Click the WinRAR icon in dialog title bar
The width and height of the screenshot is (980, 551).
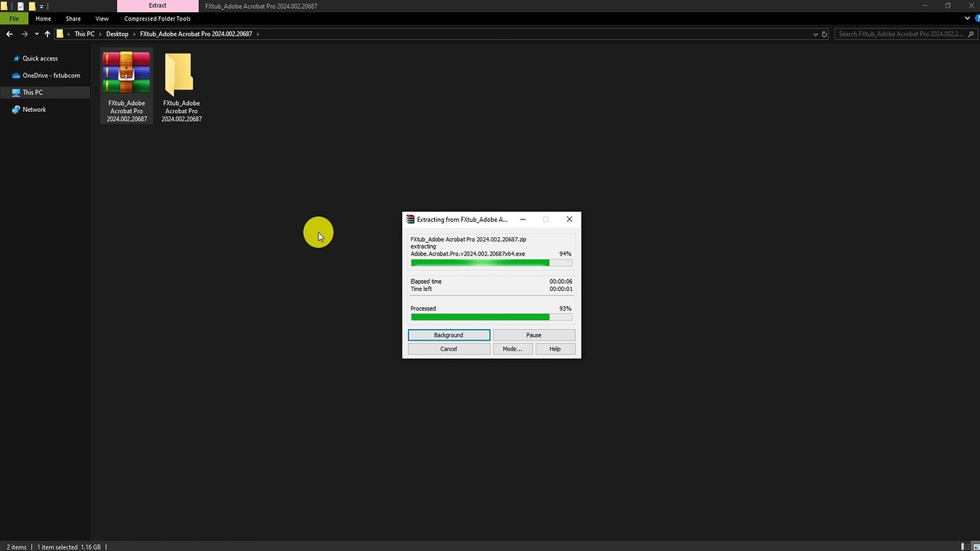(410, 220)
